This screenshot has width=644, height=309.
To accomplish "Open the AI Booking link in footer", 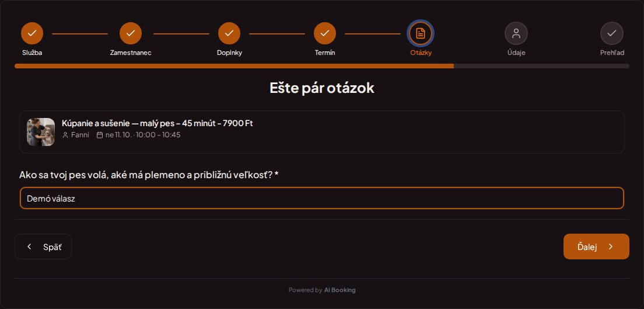I will (339, 290).
